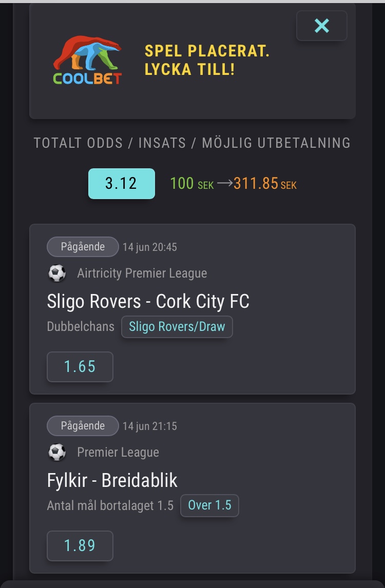Click the soccer ball icon beside Airtricity Premier League
The image size is (385, 588).
(x=57, y=273)
